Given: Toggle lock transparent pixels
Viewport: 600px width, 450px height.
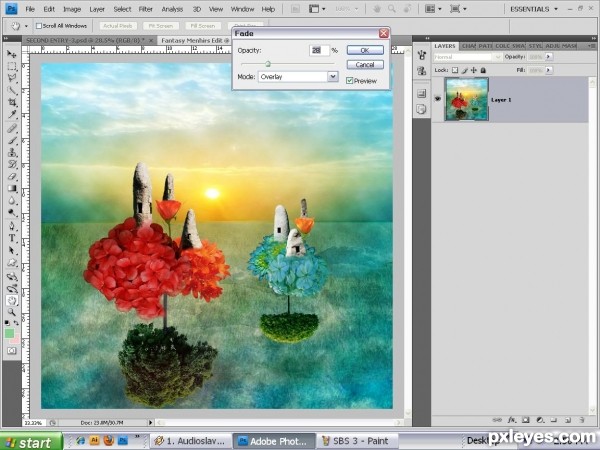Looking at the screenshot, I should click(455, 70).
